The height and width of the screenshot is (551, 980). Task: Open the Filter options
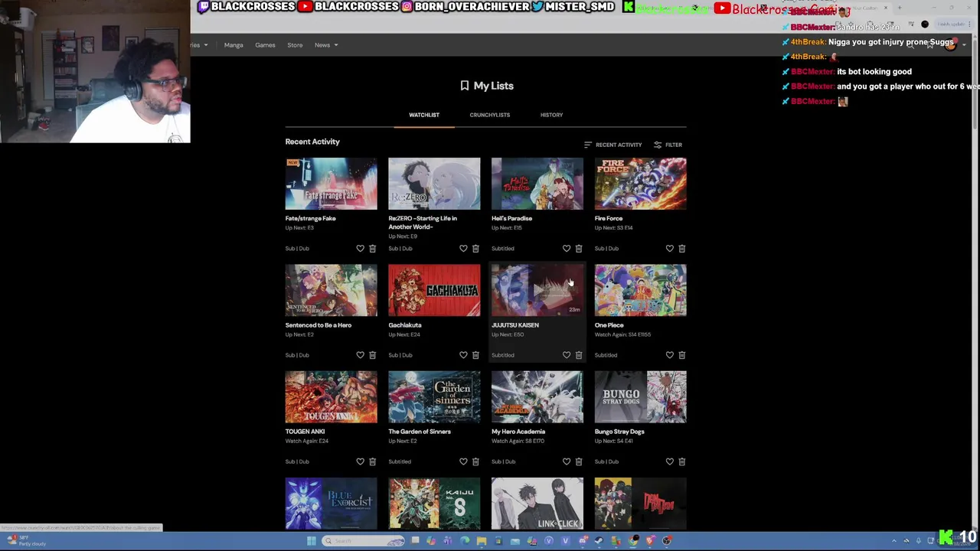[668, 145]
